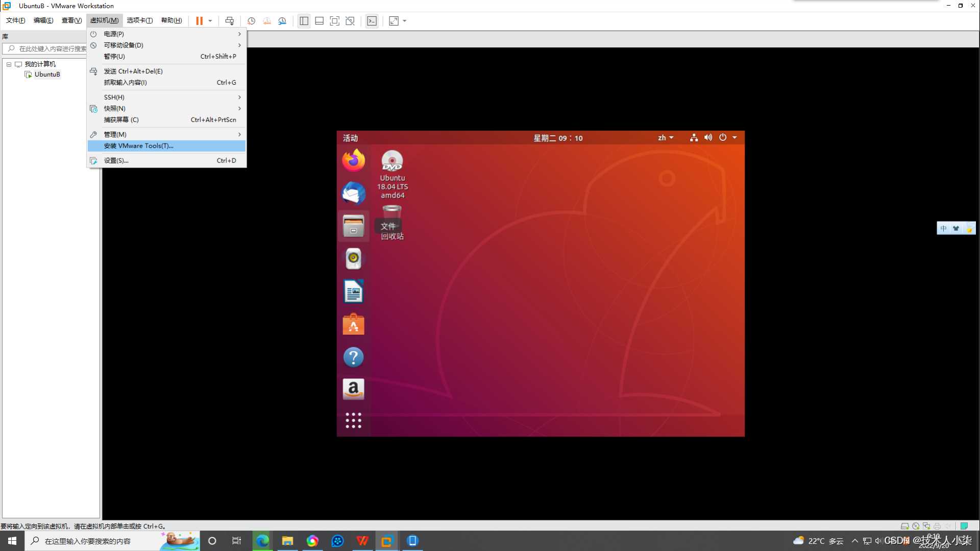This screenshot has height=551, width=980.
Task: Click the VMware status bar hard disk icon
Action: point(904,526)
